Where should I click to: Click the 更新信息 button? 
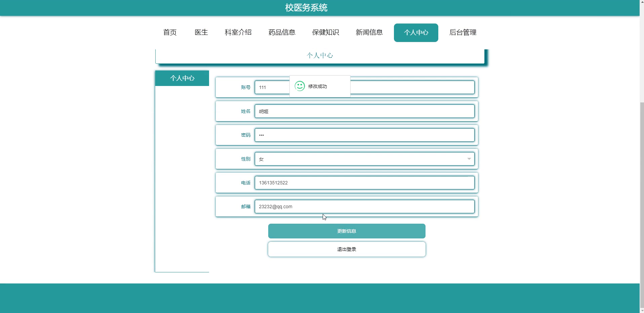(x=347, y=231)
